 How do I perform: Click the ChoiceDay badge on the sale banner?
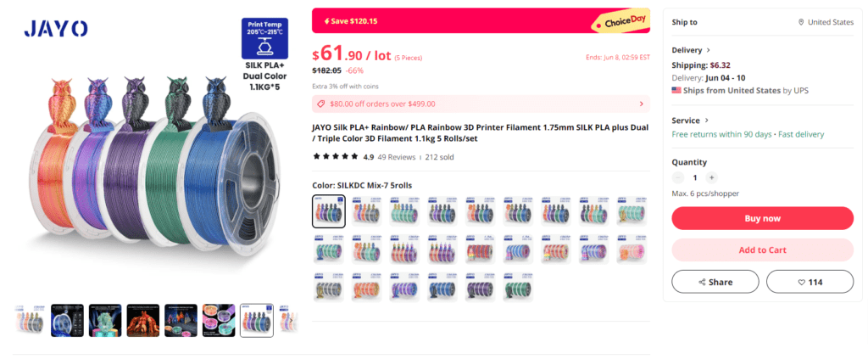coord(620,23)
